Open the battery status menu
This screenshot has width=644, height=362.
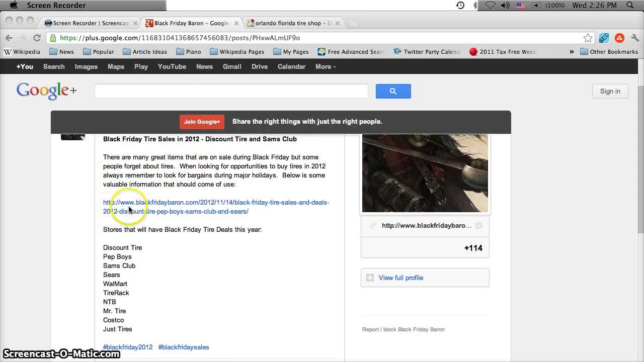coord(548,6)
